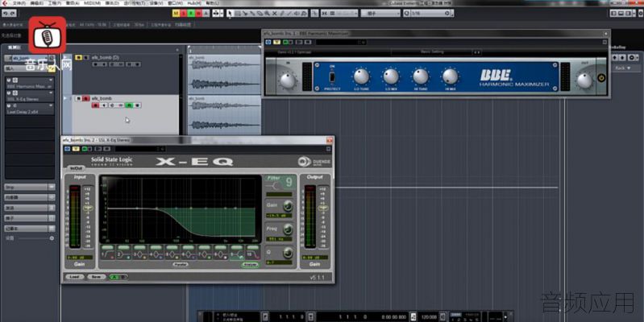
Task: Click the Save button in X-EQ
Action: (96, 277)
